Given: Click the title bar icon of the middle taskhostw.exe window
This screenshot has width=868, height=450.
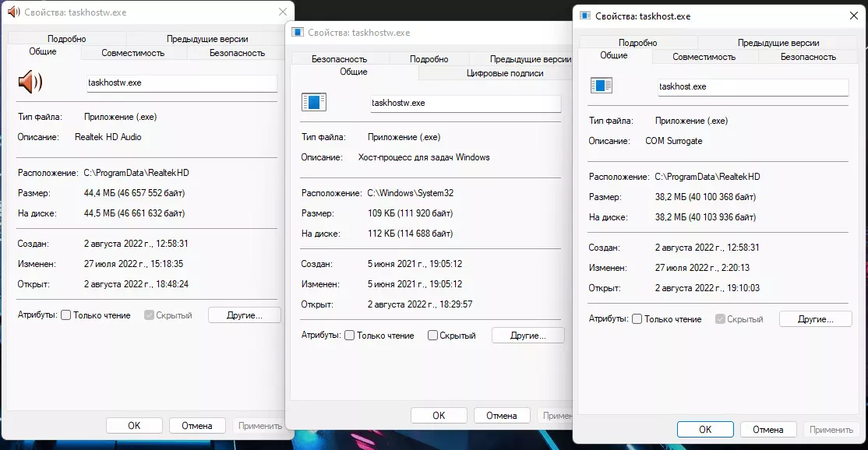Looking at the screenshot, I should coord(298,33).
